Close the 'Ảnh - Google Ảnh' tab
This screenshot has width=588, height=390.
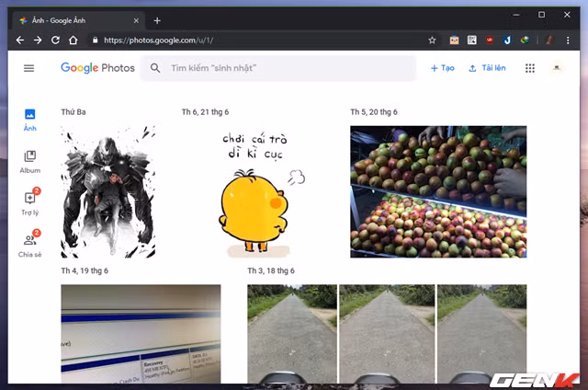point(136,20)
